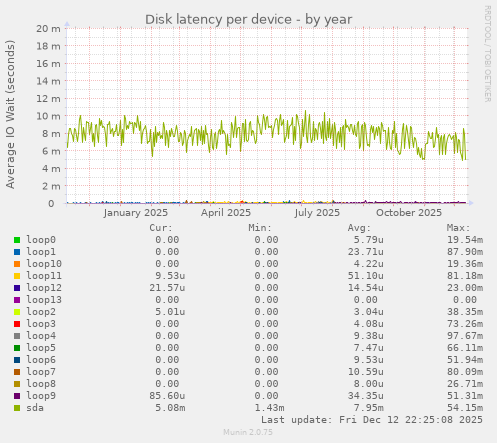Click the loop6 navy color swatch
The width and height of the screenshot is (497, 443).
point(17,360)
